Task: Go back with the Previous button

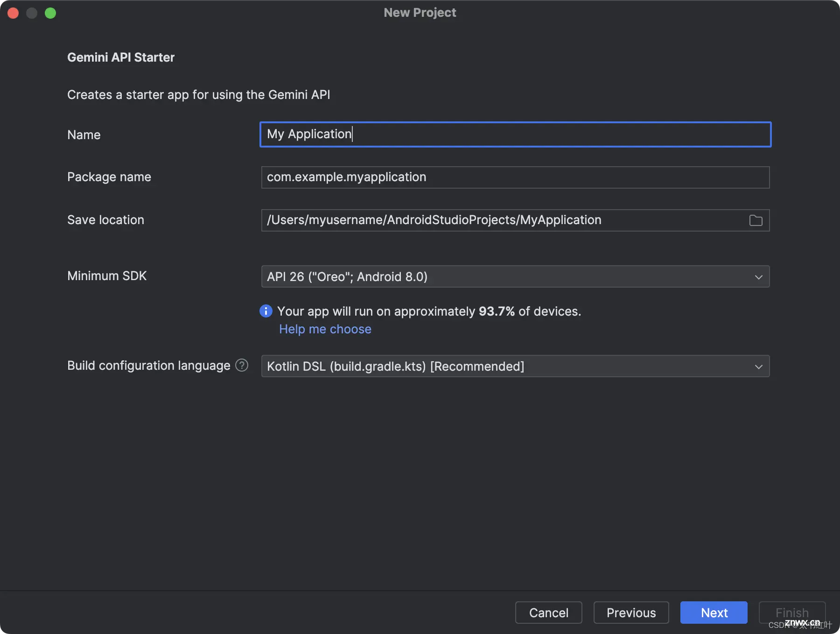Action: [631, 613]
